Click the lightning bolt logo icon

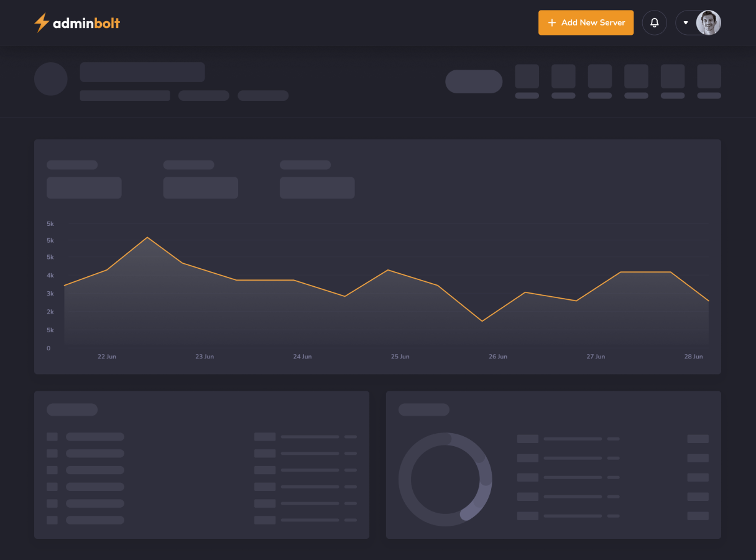41,22
